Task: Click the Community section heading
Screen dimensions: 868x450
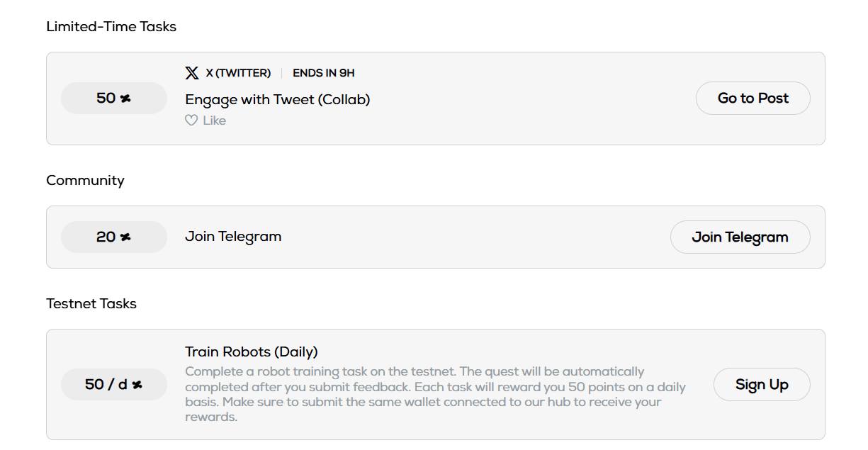Action: tap(85, 181)
